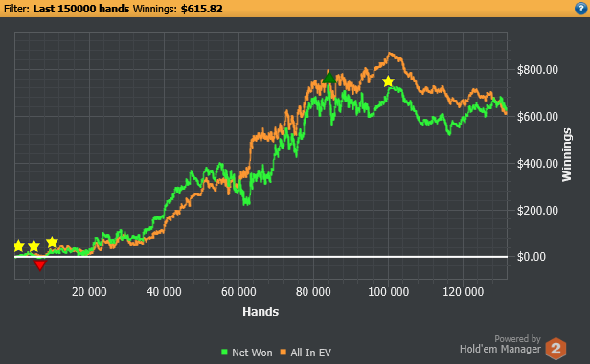Click the 120 000 hands axis label
This screenshot has width=590, height=364.
pyautogui.click(x=464, y=292)
